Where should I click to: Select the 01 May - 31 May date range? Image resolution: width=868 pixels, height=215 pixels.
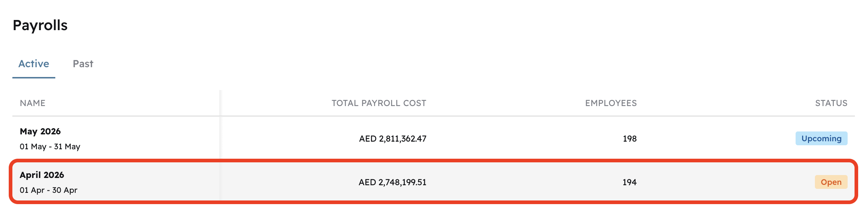[x=50, y=147]
